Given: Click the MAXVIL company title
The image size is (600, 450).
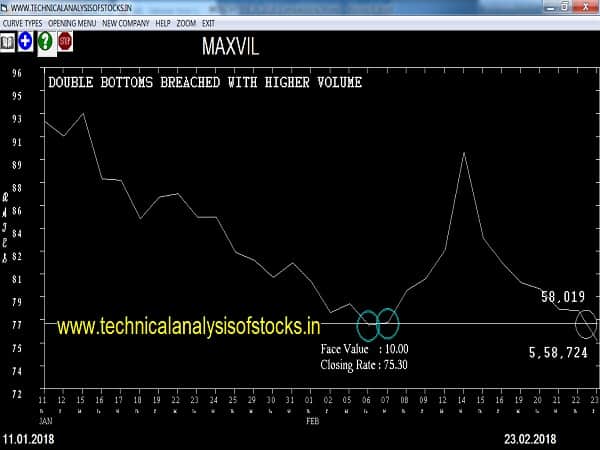Looking at the screenshot, I should coord(230,46).
